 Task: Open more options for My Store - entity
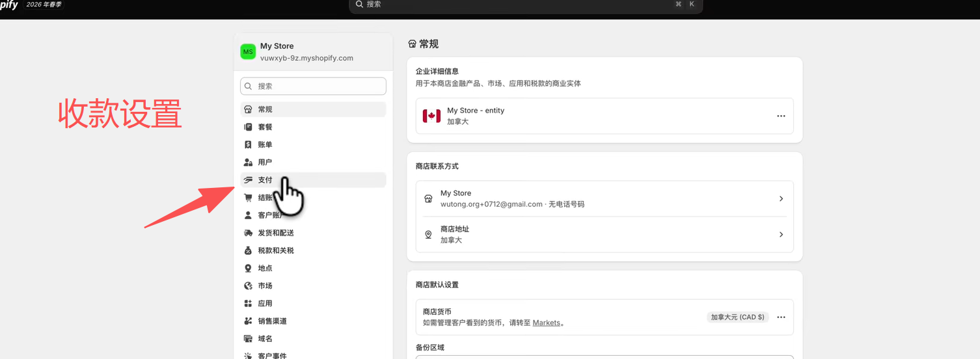pyautogui.click(x=781, y=116)
